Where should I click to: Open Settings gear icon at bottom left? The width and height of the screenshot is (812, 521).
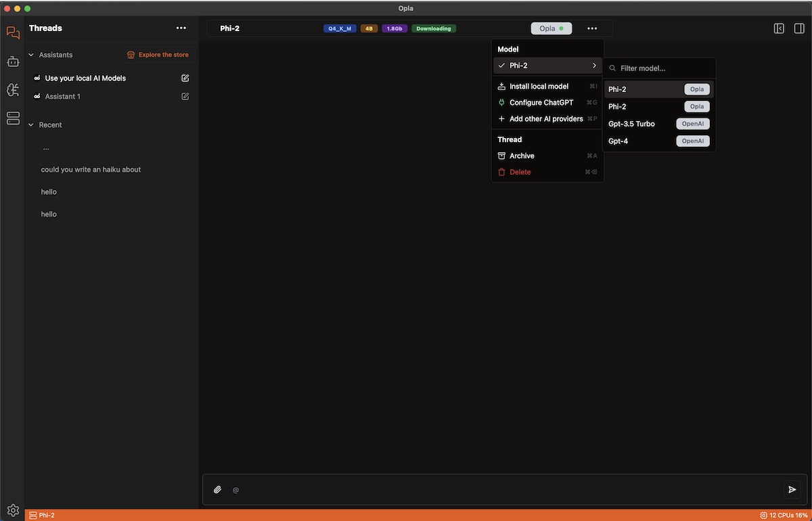[12, 509]
